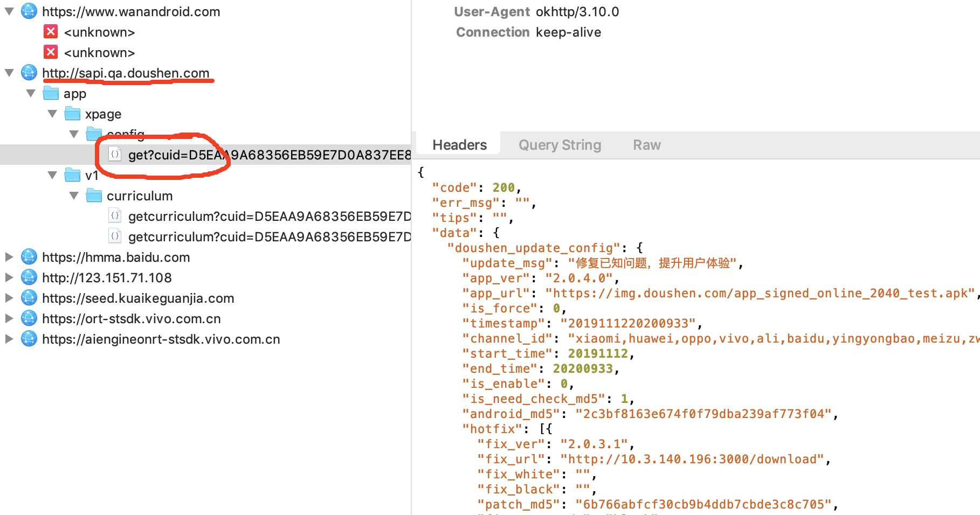The image size is (980, 515).
Task: Switch to the Query String tab
Action: (560, 145)
